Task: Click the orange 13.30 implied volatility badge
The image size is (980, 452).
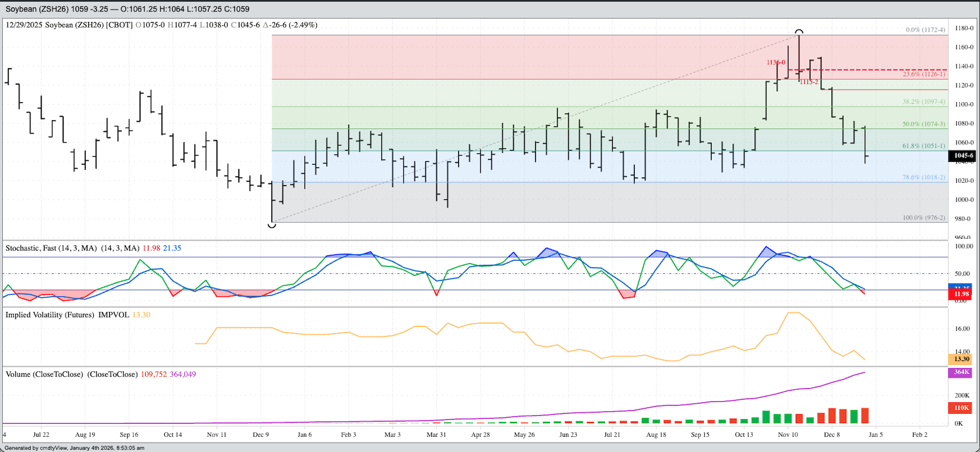Action: (961, 359)
